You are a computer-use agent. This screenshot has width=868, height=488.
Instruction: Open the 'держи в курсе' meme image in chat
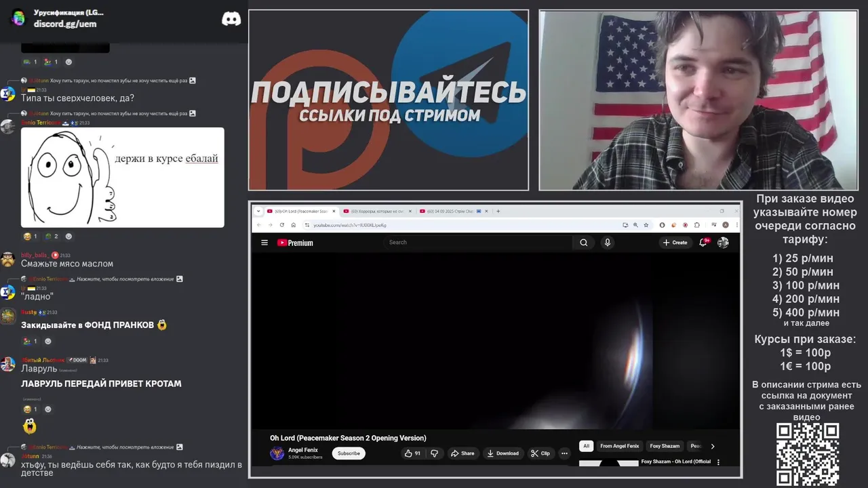[x=122, y=178]
